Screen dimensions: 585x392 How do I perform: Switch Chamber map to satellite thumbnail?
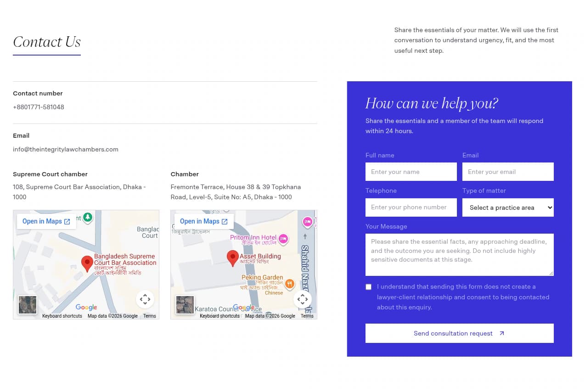pyautogui.click(x=185, y=305)
